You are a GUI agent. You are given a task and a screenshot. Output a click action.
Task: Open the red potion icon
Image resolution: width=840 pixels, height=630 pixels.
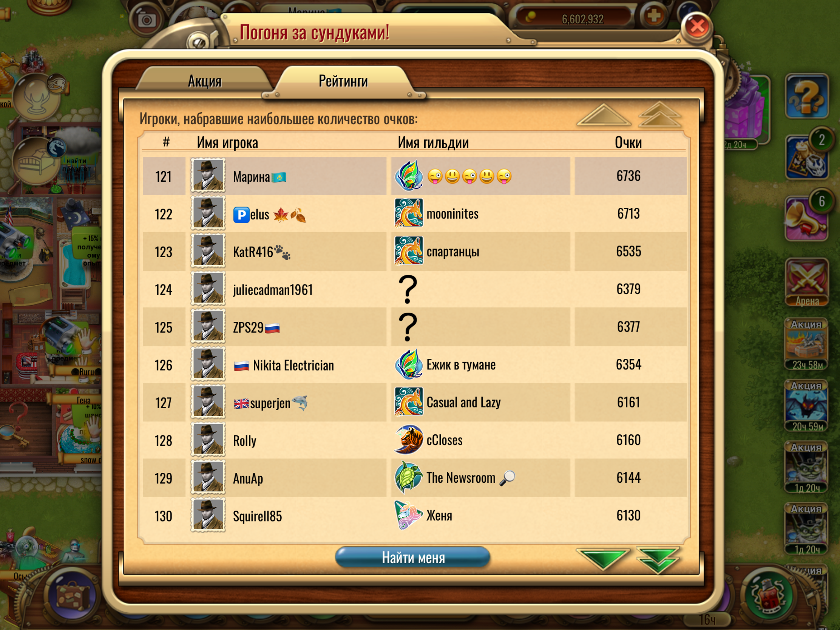(x=767, y=594)
